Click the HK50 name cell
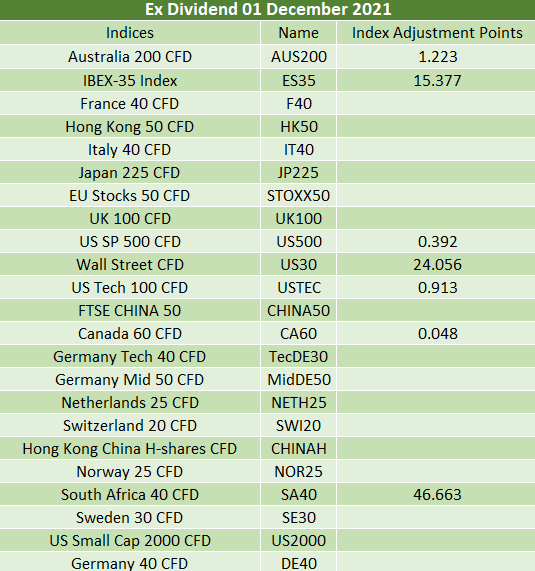 tap(298, 127)
